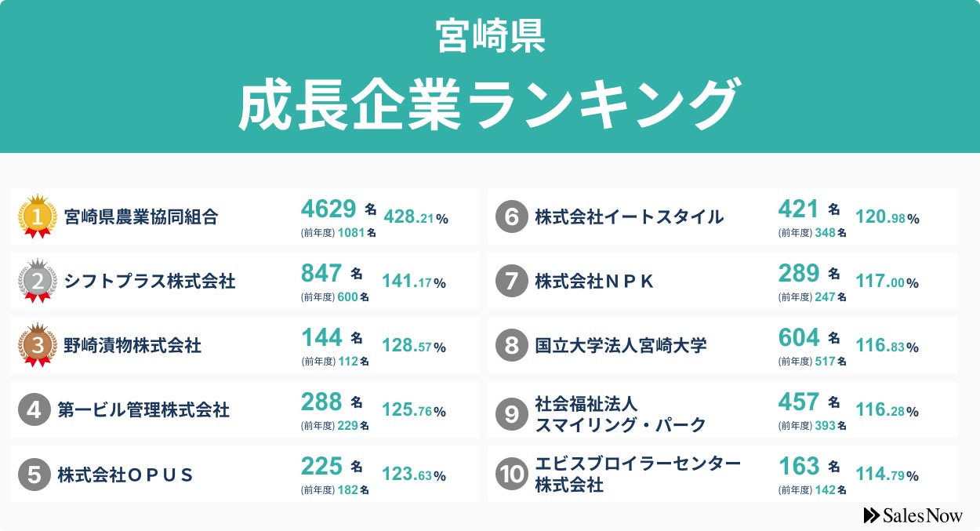Click the 4629 名 employee count
Viewport: 980px width, 531px height.
(x=339, y=209)
